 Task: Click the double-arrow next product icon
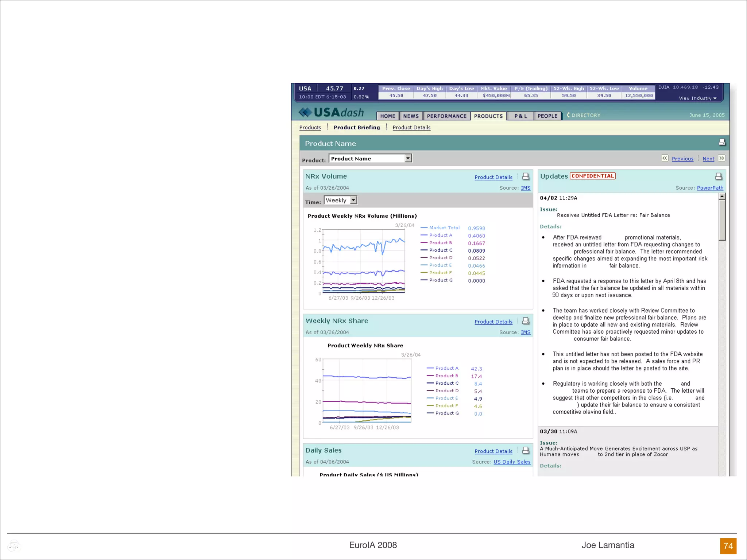pos(721,158)
